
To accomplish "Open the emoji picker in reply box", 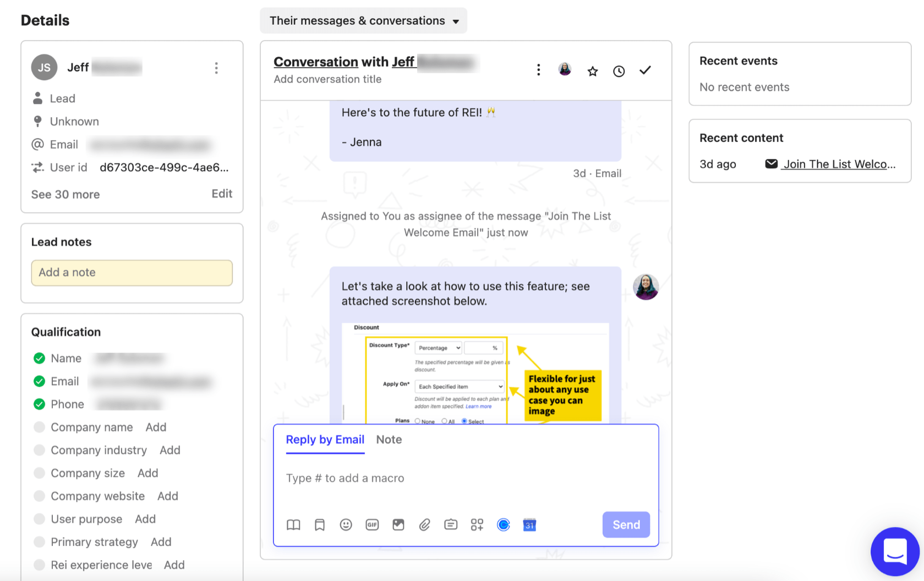I will (x=346, y=525).
